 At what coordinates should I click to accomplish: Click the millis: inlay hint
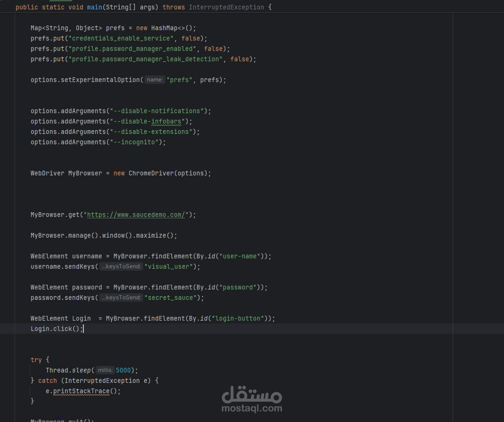(105, 370)
